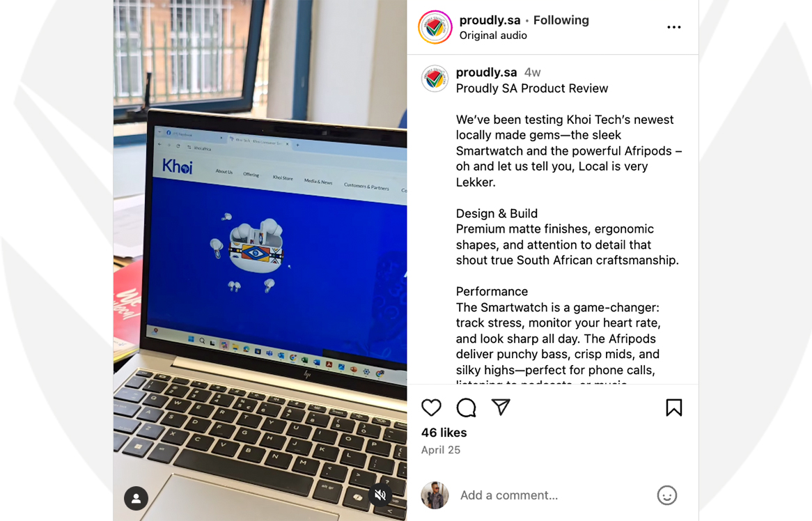The image size is (812, 521).
Task: Open comments via speech bubble icon
Action: click(466, 407)
